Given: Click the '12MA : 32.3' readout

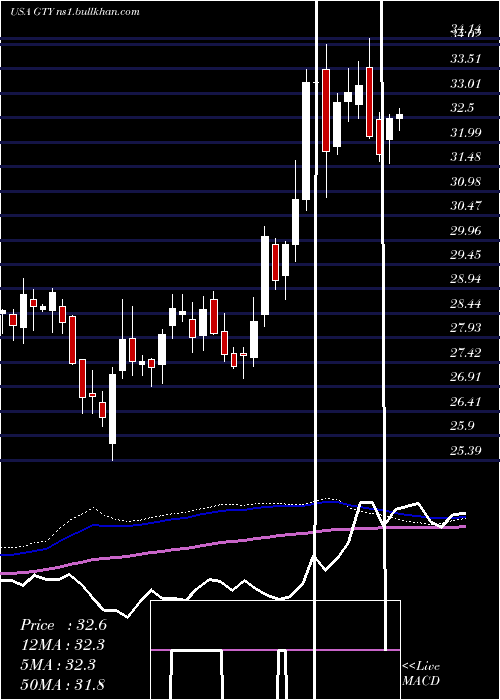Looking at the screenshot, I should [x=63, y=645].
